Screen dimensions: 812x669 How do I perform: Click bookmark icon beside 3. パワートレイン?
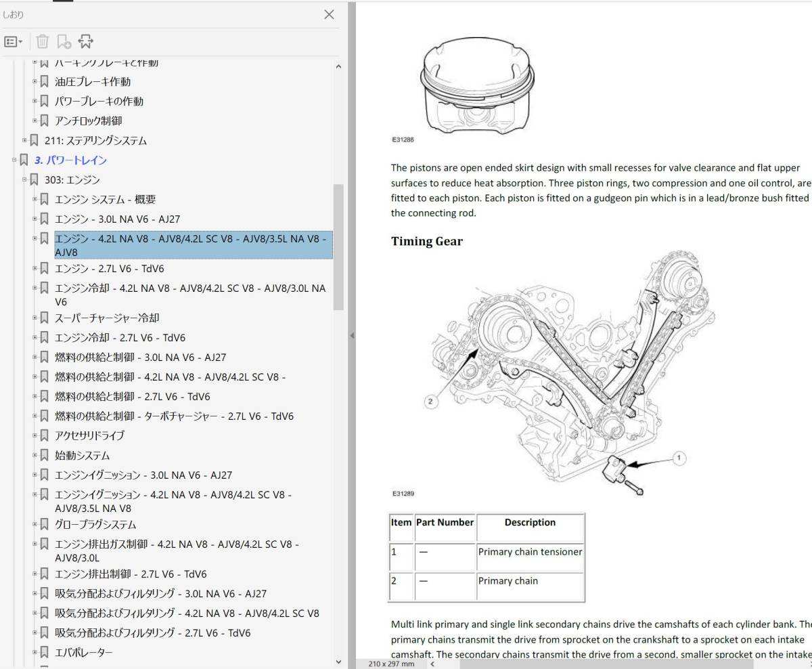click(24, 160)
